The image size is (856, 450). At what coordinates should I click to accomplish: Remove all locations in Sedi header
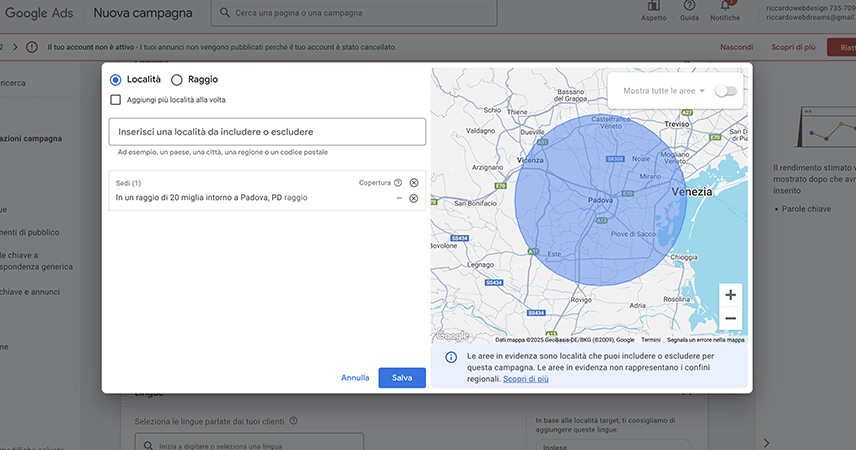414,183
